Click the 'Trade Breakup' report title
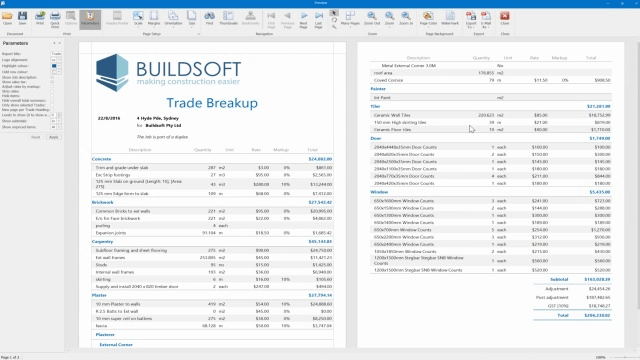 [212, 102]
